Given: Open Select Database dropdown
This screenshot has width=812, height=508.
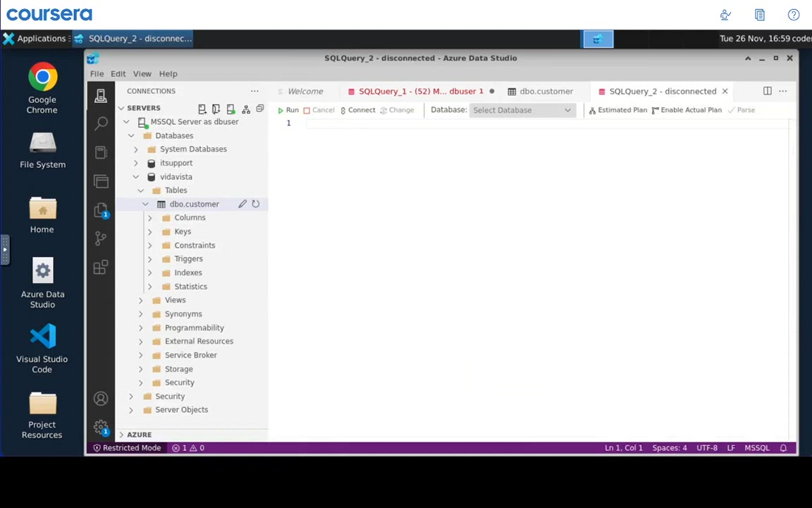Looking at the screenshot, I should point(522,110).
